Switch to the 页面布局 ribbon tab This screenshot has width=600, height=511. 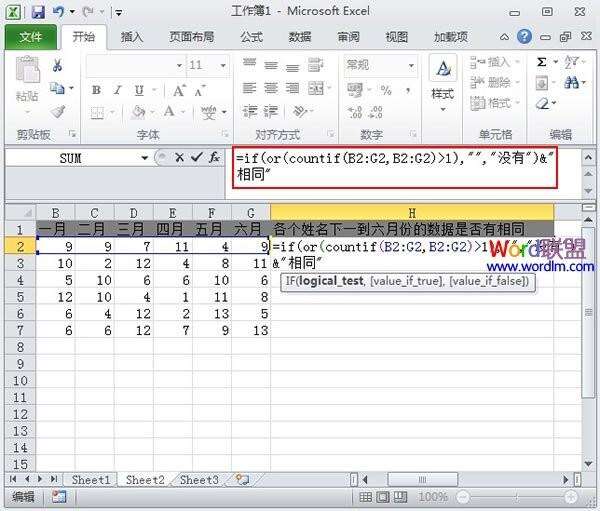pos(191,37)
